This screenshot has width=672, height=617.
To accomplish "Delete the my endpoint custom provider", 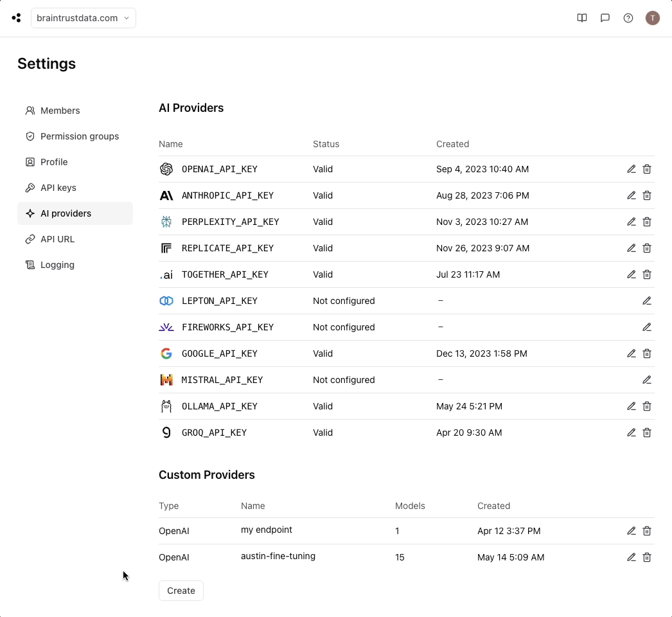I will pyautogui.click(x=647, y=531).
